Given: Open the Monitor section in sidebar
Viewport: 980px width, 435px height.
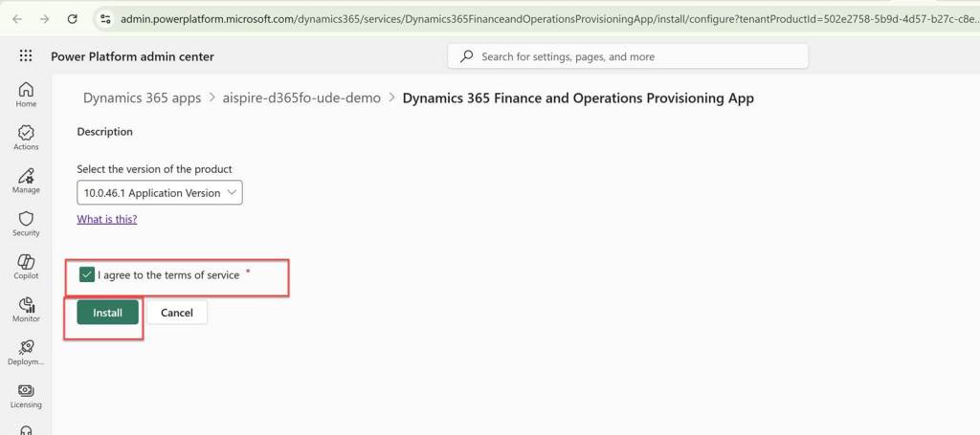Looking at the screenshot, I should 26,309.
